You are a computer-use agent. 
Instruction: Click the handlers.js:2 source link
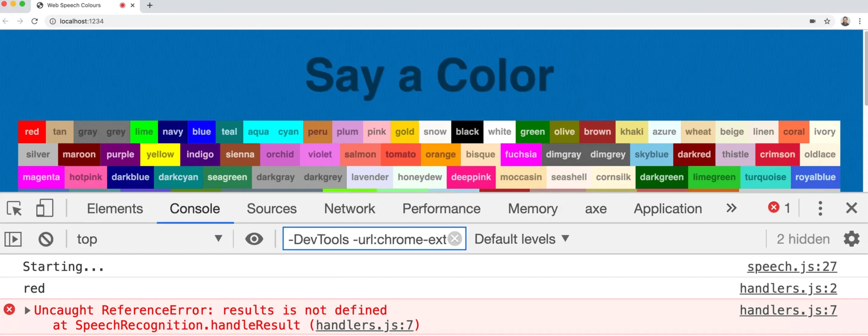pyautogui.click(x=788, y=288)
